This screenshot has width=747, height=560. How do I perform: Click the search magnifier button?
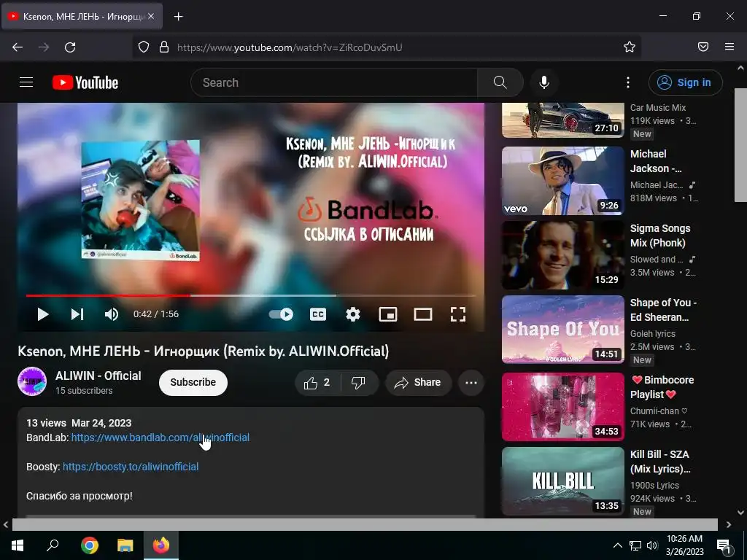[500, 82]
